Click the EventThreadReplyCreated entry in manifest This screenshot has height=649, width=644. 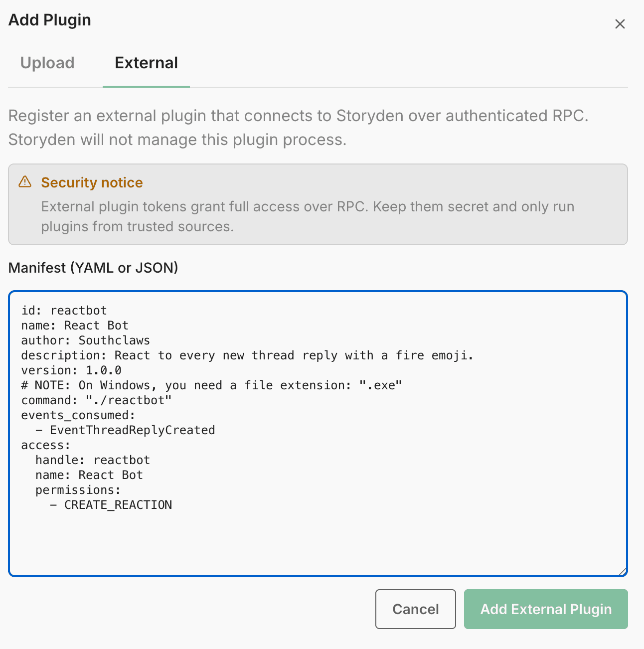point(132,430)
